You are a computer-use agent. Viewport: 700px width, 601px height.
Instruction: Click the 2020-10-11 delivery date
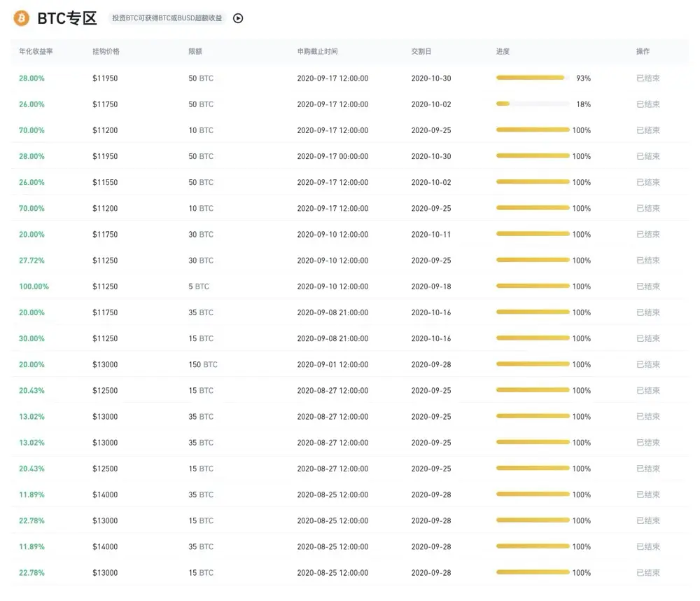[430, 235]
